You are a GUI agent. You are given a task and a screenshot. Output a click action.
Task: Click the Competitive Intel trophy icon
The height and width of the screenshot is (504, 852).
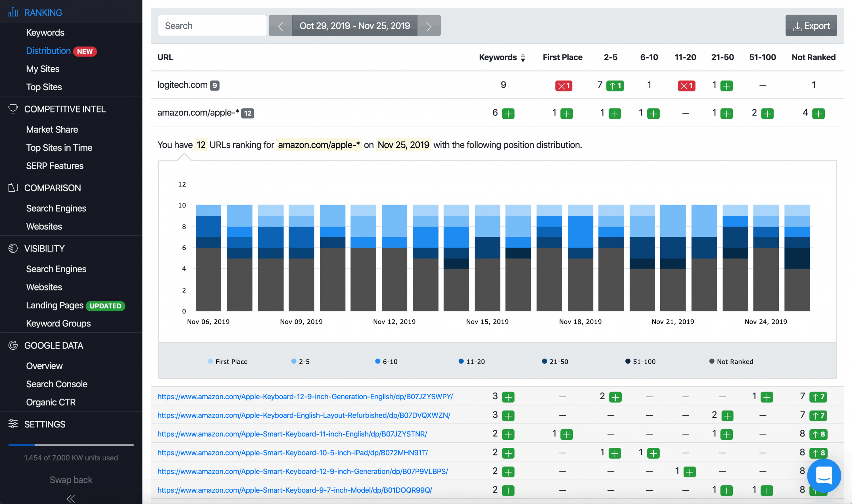[13, 109]
